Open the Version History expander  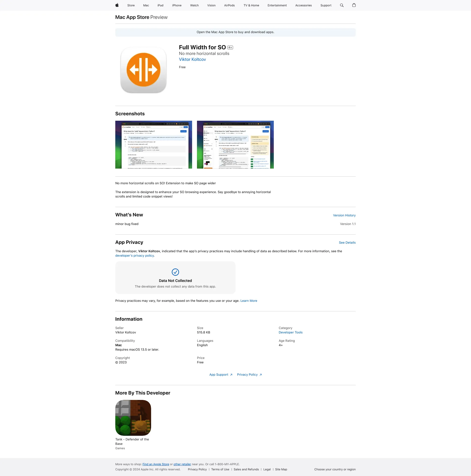click(x=344, y=215)
